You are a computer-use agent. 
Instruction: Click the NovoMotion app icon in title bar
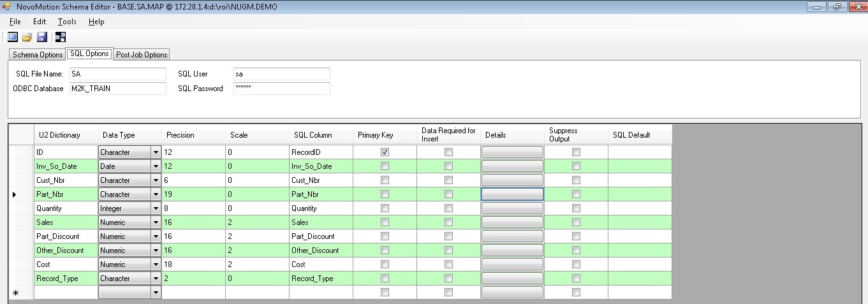click(x=7, y=6)
